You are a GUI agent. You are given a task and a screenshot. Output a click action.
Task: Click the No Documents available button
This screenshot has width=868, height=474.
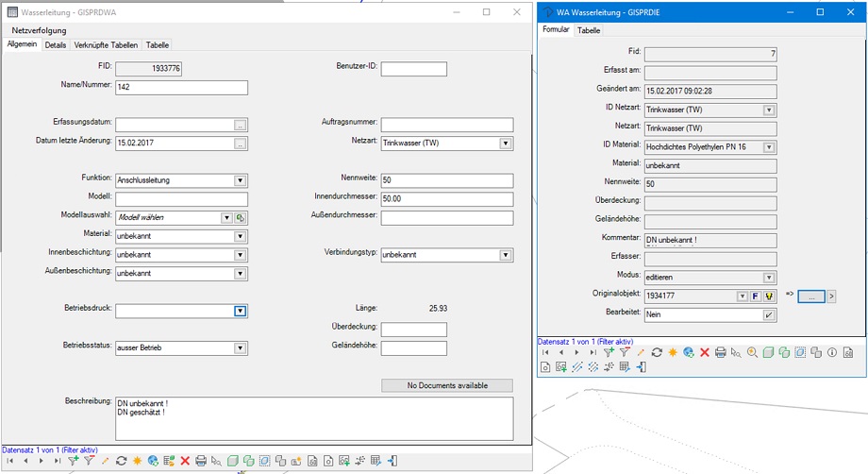coord(446,385)
